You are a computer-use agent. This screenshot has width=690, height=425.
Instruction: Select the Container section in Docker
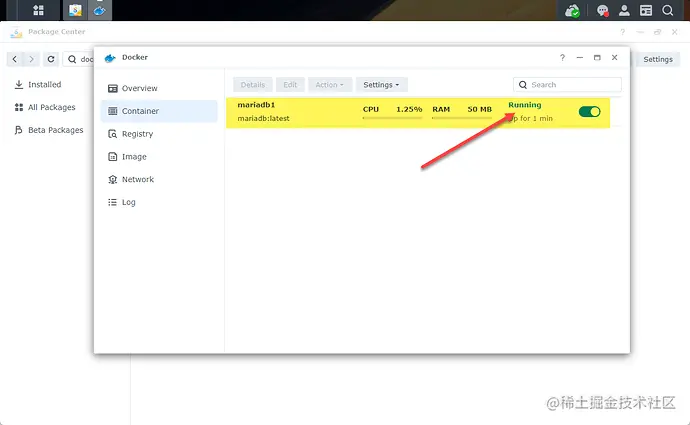pyautogui.click(x=159, y=111)
